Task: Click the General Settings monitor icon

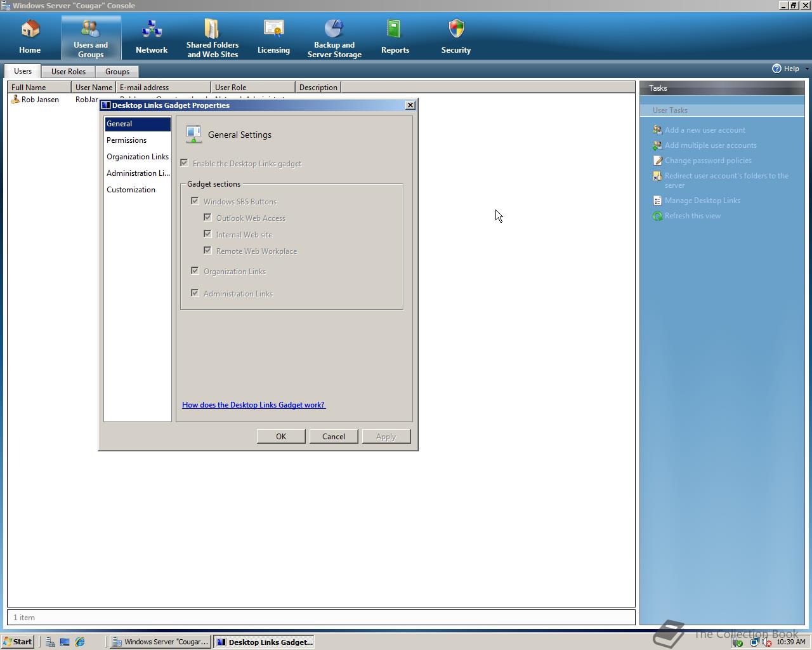Action: point(193,134)
